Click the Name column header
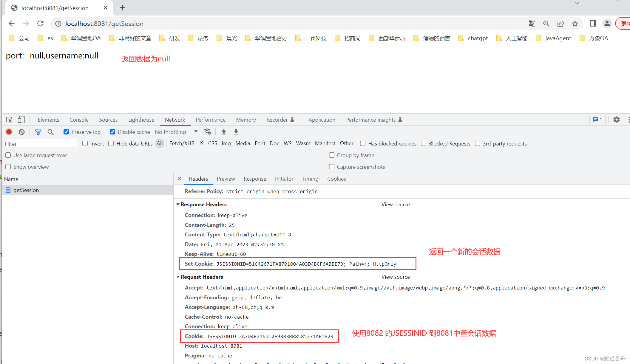The height and width of the screenshot is (364, 630). click(87, 179)
